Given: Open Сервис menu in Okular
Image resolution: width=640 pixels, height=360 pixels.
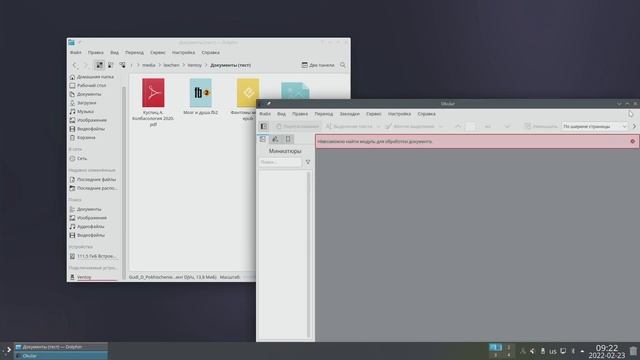Looking at the screenshot, I should pyautogui.click(x=373, y=114).
